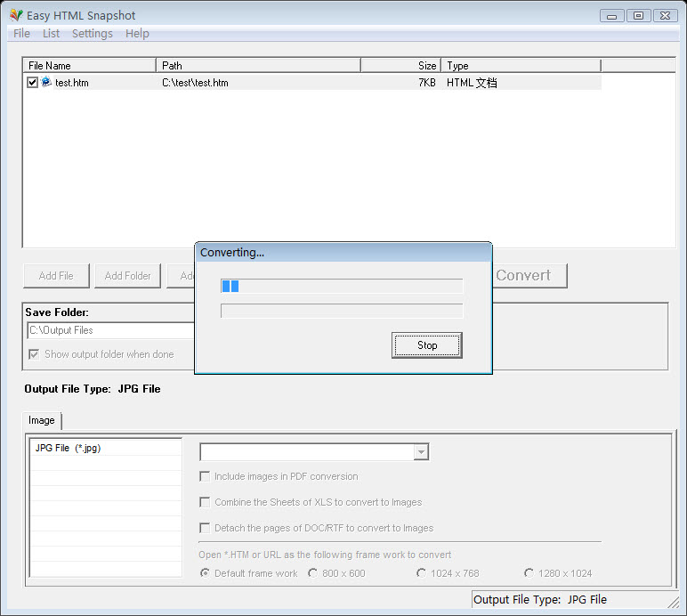Click the test.htm file name
Screen dimensions: 687x616
click(72, 83)
